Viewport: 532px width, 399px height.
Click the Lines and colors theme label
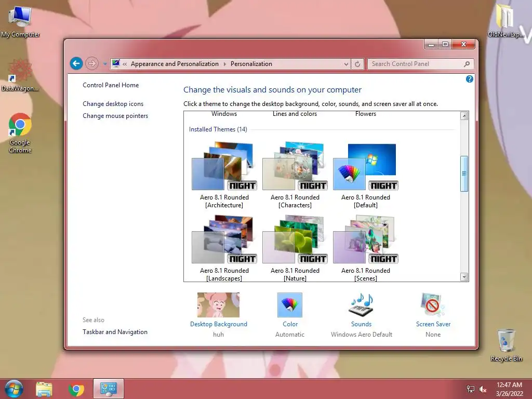tap(295, 114)
